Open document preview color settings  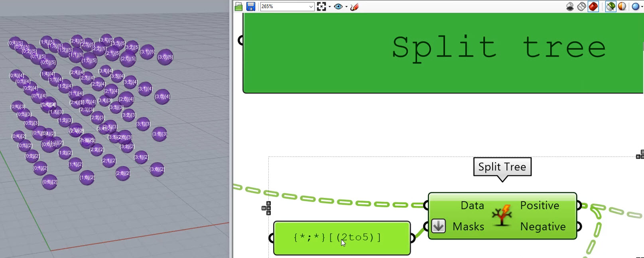point(622,6)
